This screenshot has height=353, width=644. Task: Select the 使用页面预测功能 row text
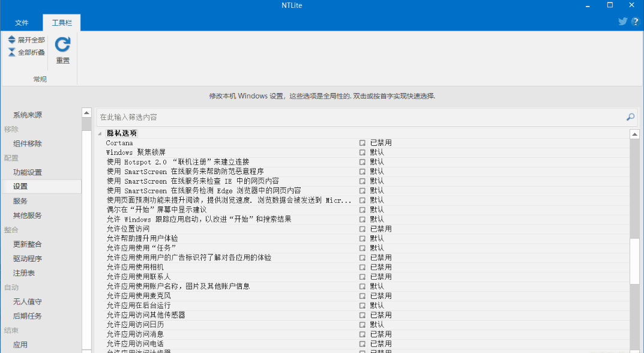point(229,201)
